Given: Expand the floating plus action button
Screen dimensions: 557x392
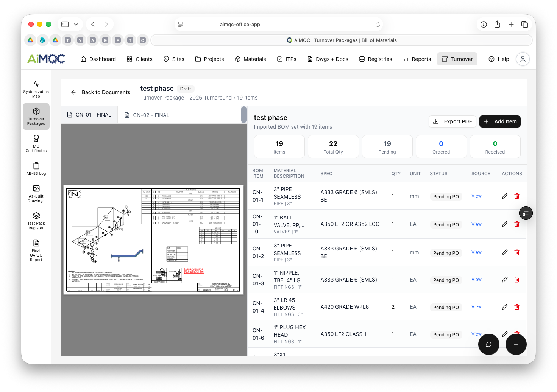Looking at the screenshot, I should point(516,344).
